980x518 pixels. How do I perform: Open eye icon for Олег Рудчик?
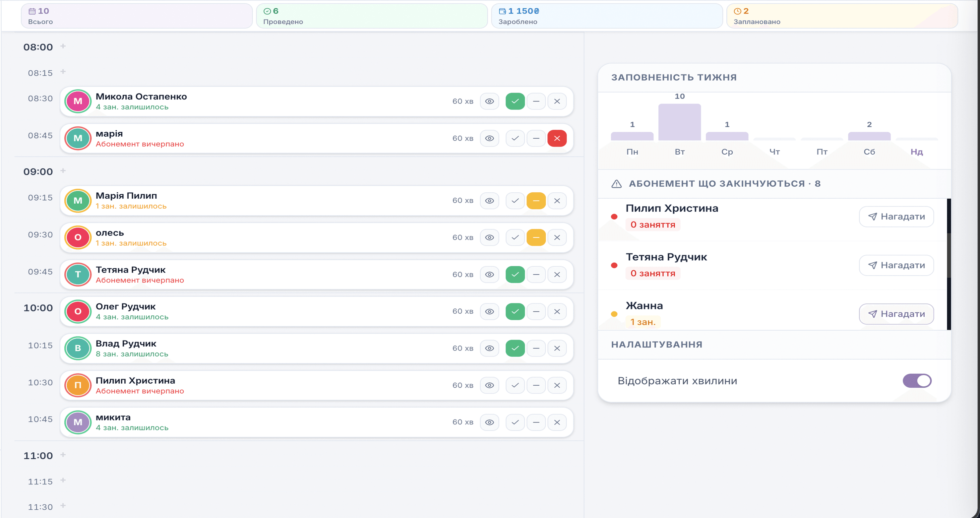(x=490, y=311)
